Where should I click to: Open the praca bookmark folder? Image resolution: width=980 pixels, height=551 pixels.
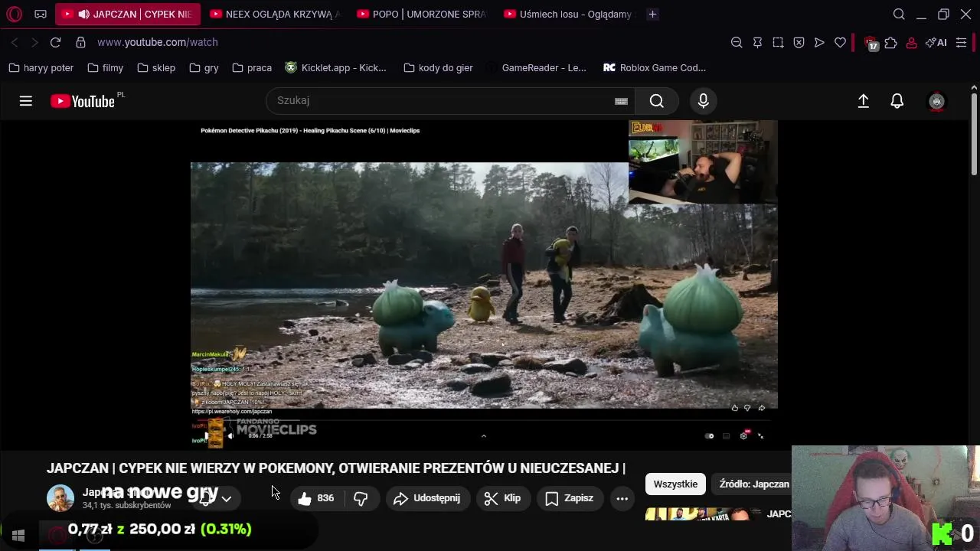point(251,67)
